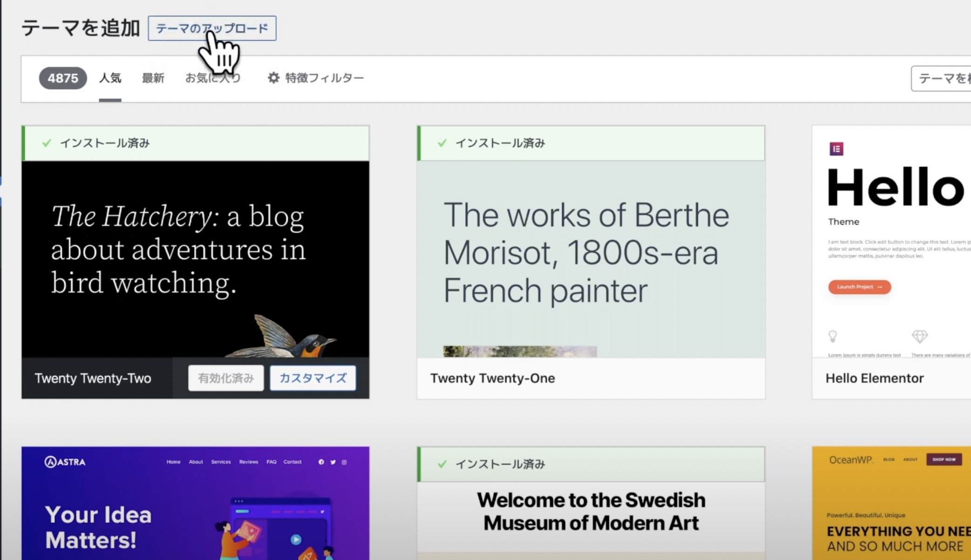Click the SHOP NOW button in OceanWP preview
This screenshot has width=971, height=560.
944,459
